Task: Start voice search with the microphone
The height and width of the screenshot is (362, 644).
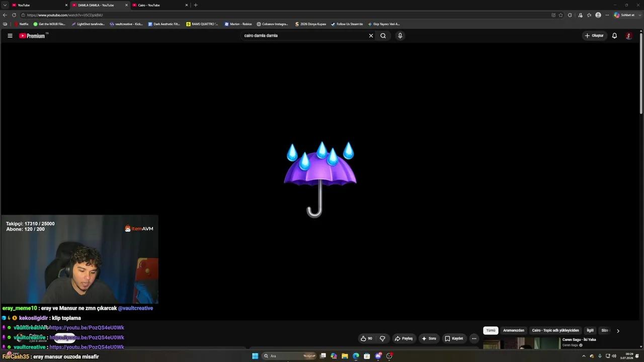Action: [x=400, y=36]
